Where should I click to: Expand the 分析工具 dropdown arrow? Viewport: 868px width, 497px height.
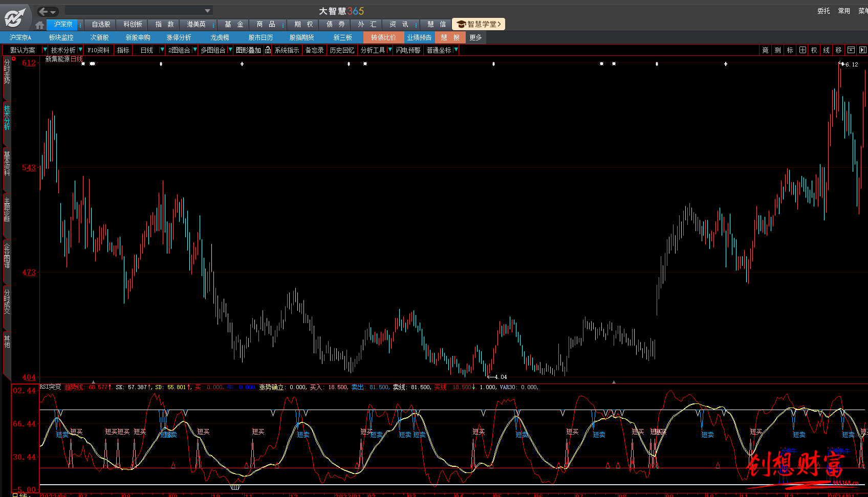pos(389,50)
